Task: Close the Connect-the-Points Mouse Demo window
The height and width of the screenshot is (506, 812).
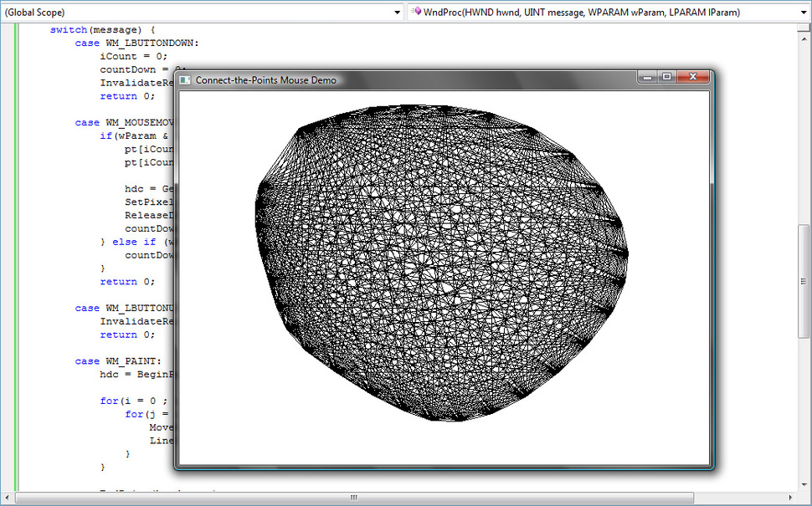Action: [691, 77]
